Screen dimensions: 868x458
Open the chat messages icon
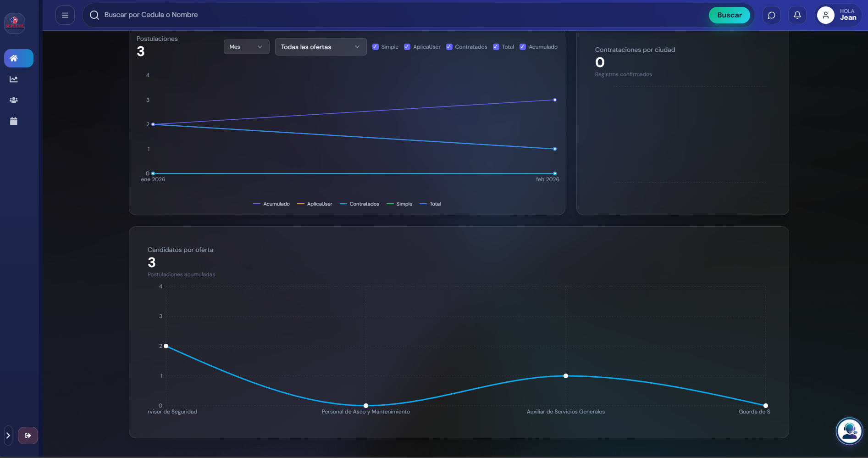[x=772, y=15]
